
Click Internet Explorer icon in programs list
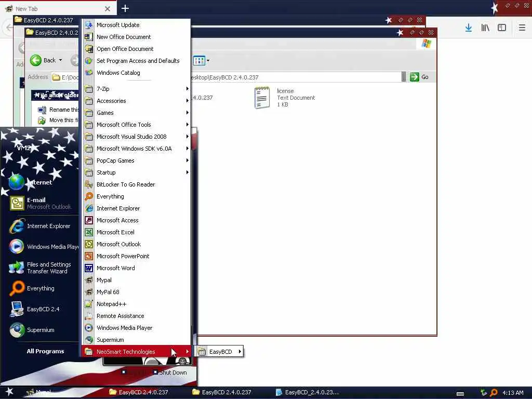click(88, 208)
